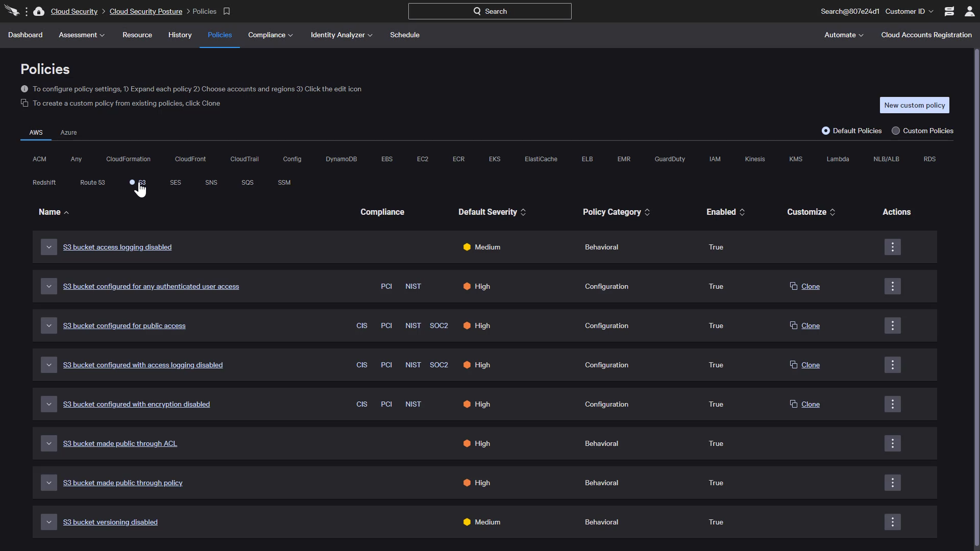Select the Default Policies radio button
This screenshot has width=980, height=551.
coord(825,131)
